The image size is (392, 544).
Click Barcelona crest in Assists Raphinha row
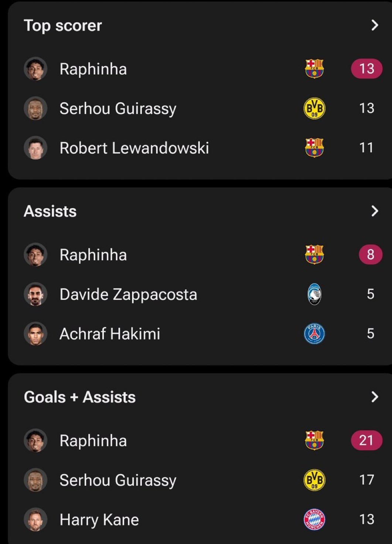pos(314,255)
